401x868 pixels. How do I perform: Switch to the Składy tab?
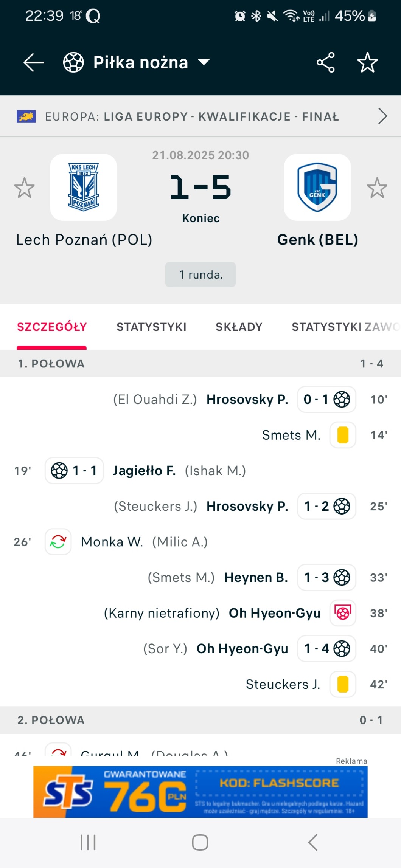tap(239, 327)
